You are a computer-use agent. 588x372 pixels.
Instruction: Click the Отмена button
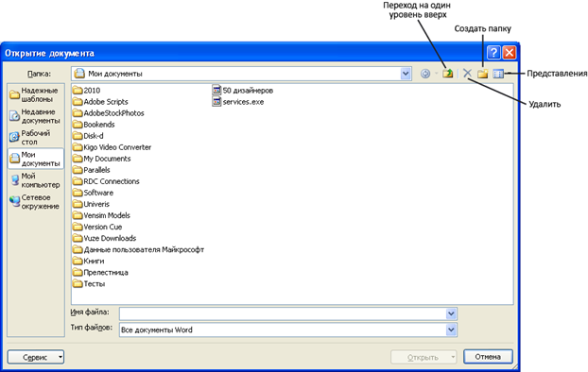488,357
